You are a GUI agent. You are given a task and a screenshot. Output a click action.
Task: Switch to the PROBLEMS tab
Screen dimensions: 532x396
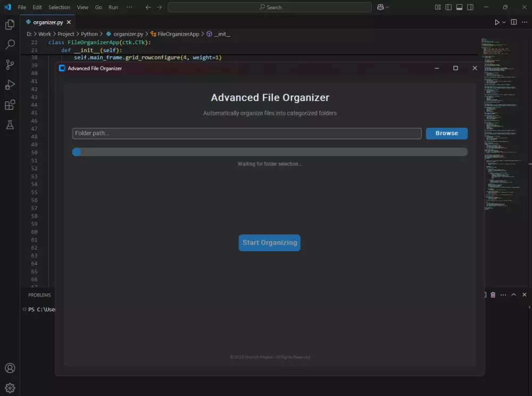click(39, 294)
